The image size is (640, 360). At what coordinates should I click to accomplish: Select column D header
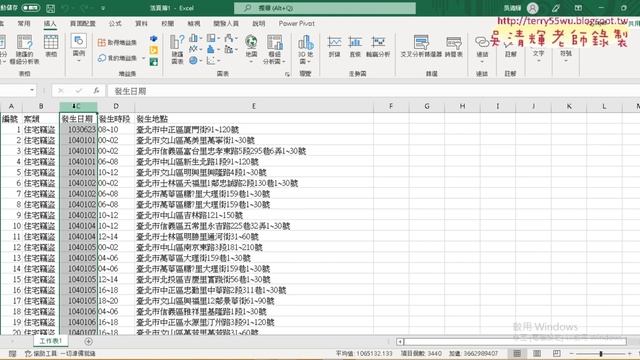(x=116, y=106)
